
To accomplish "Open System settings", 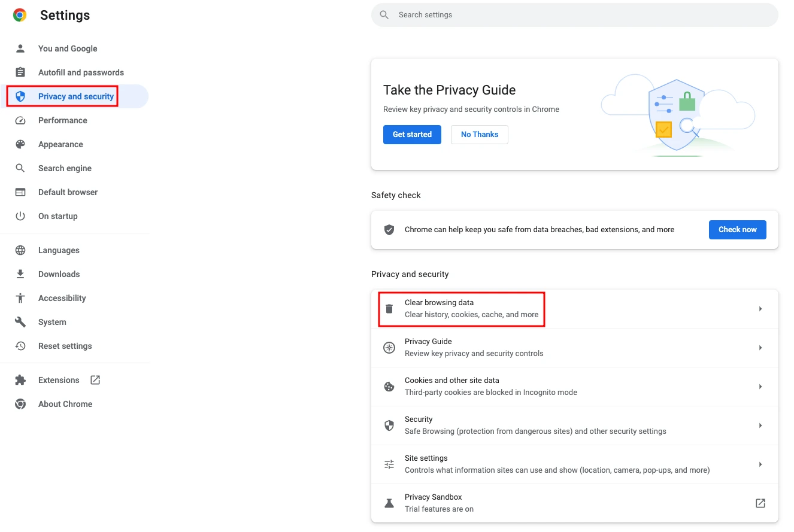I will click(x=74, y=322).
